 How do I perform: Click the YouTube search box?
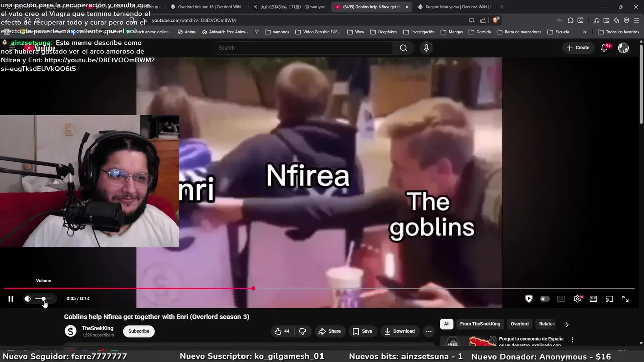303,48
